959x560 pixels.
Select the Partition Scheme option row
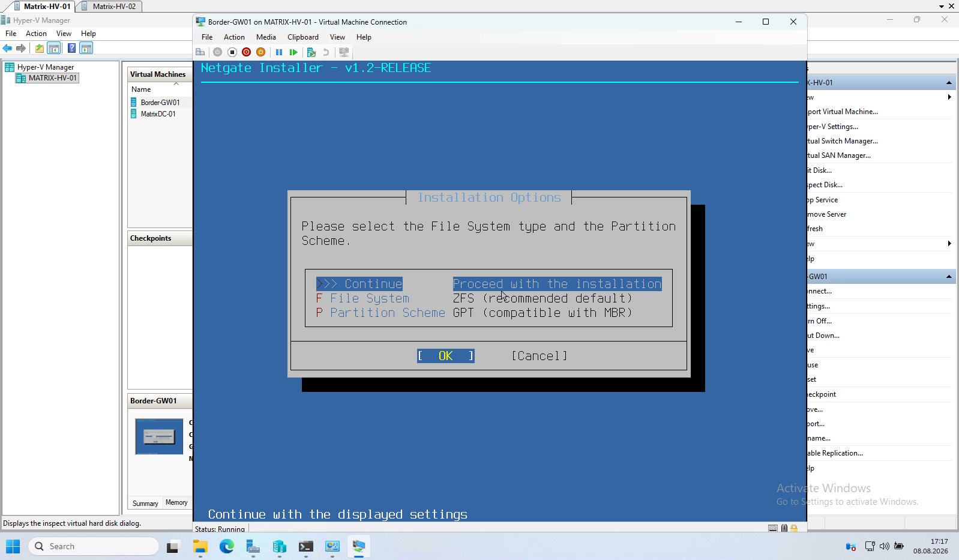pos(474,313)
